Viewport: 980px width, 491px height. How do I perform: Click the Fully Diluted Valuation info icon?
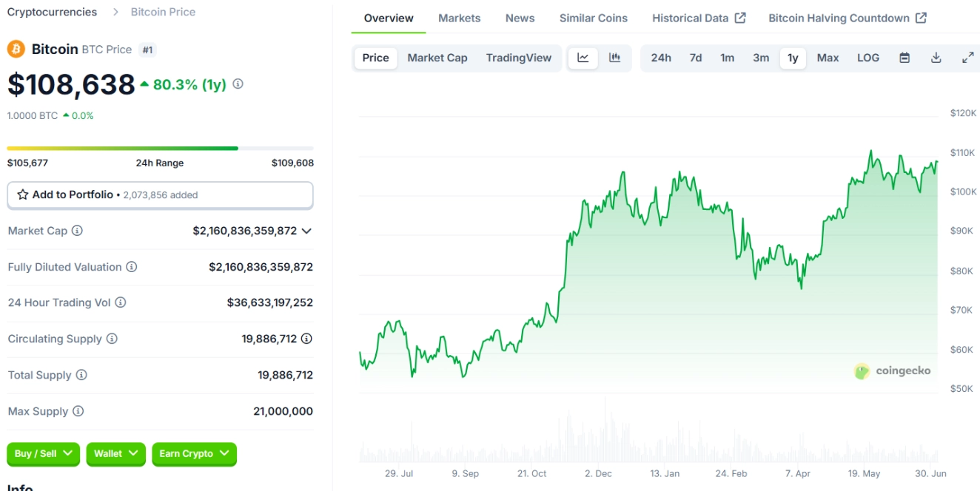(x=131, y=267)
